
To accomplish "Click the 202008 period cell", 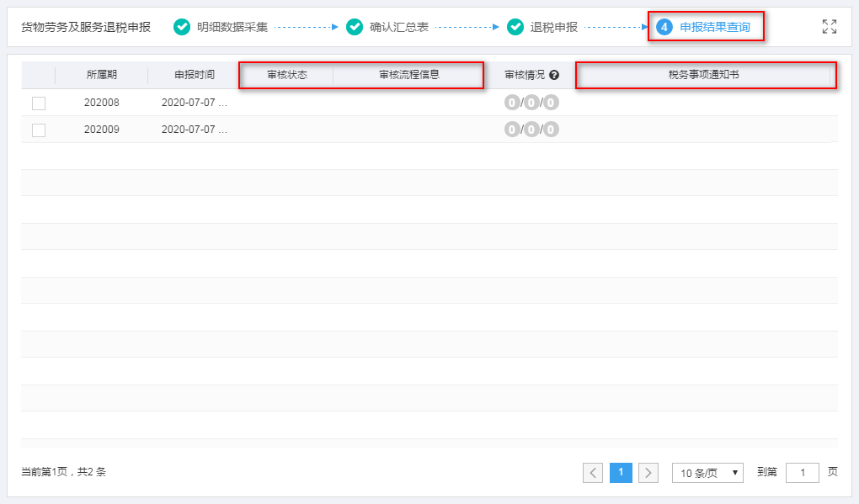I will [101, 103].
